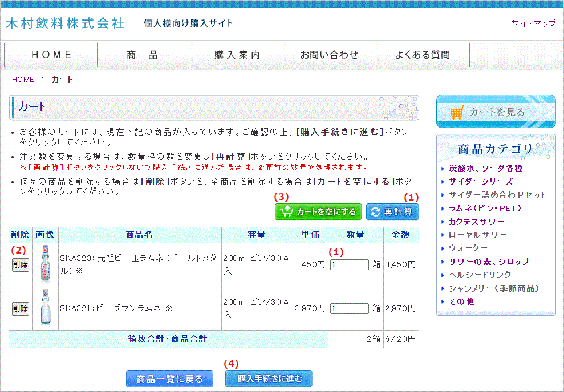Click the quantity field for SKA321

pos(349,308)
